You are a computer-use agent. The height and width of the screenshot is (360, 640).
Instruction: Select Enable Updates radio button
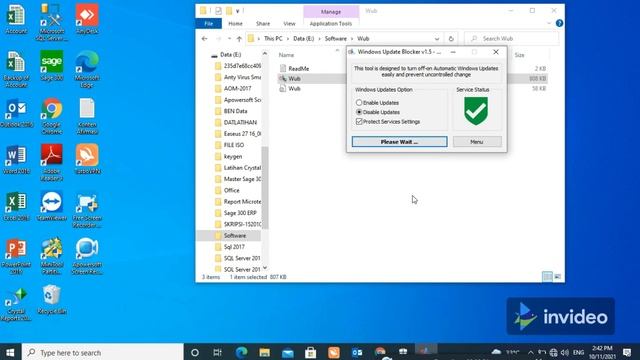coord(359,102)
